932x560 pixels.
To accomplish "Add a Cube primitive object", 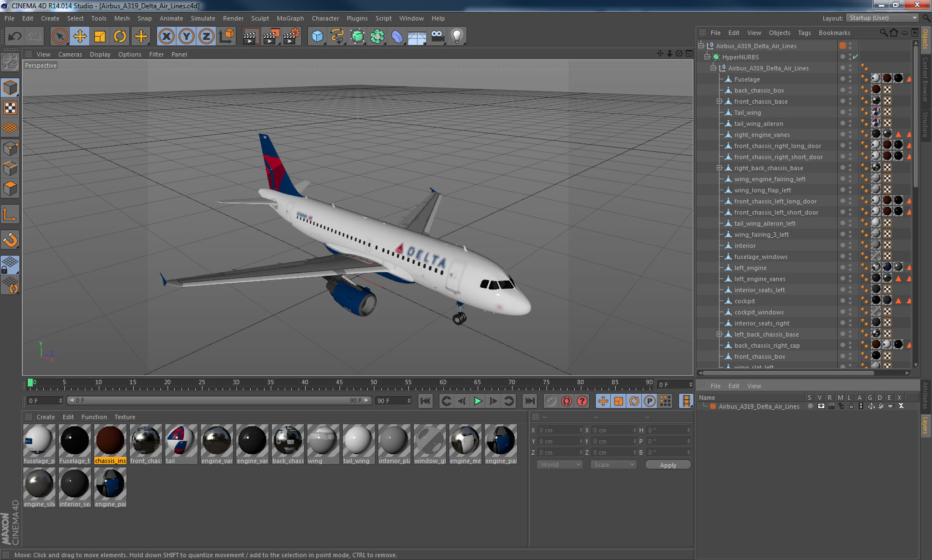I will [317, 37].
